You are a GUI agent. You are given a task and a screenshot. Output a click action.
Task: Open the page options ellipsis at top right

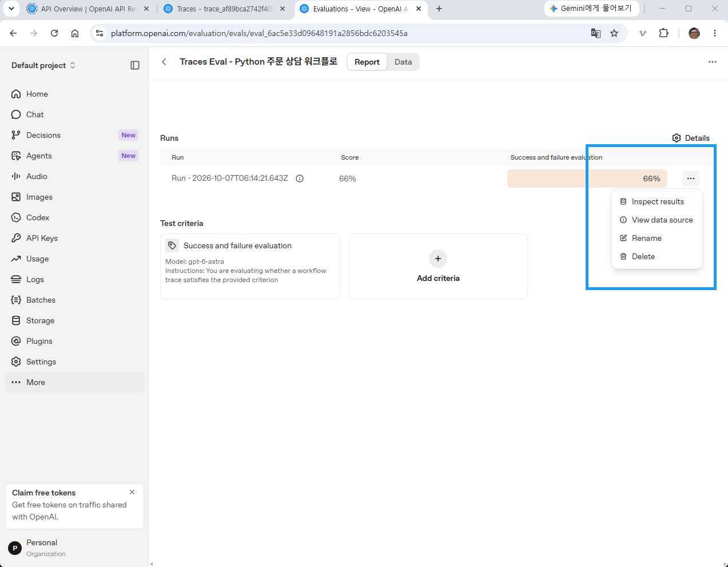click(x=713, y=62)
